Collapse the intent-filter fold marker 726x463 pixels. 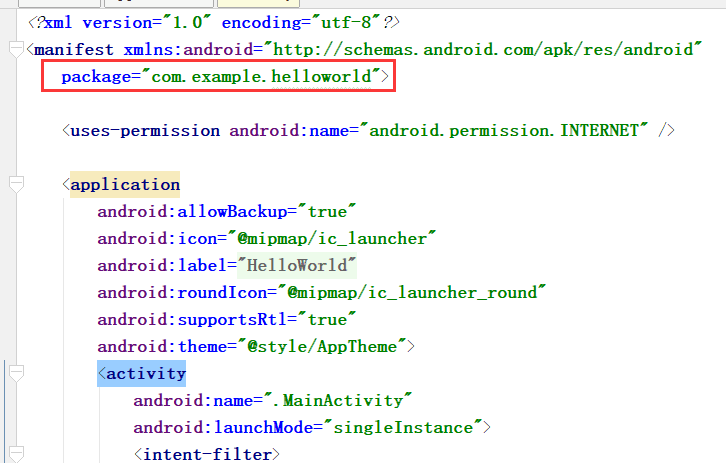(x=16, y=453)
